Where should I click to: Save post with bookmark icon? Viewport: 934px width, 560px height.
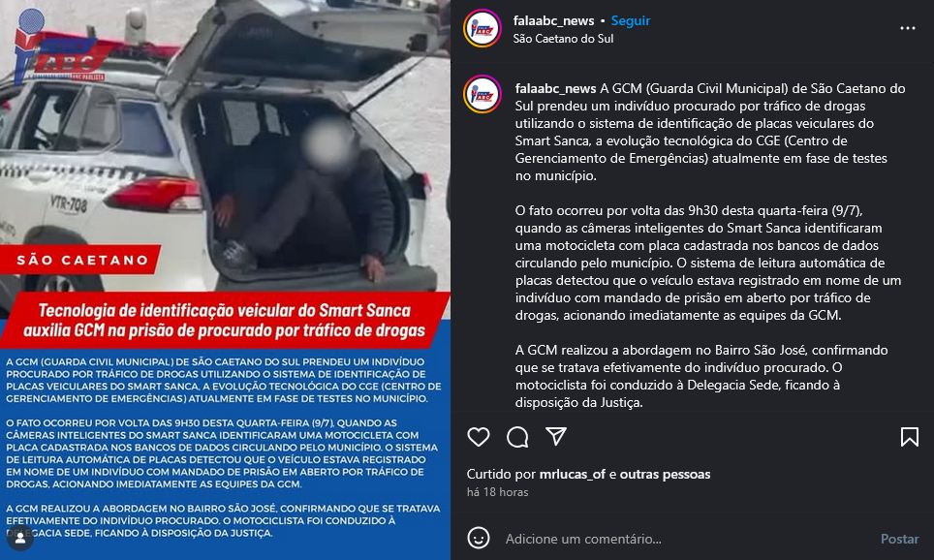tap(909, 437)
